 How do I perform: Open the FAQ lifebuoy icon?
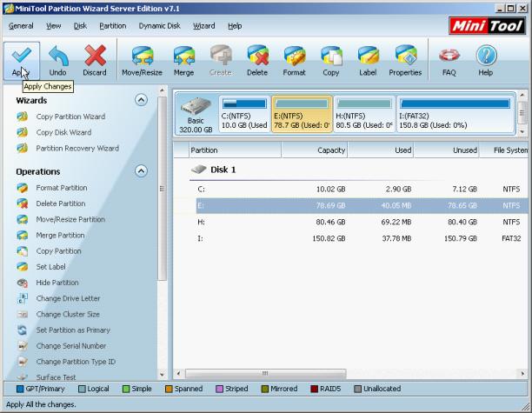point(449,56)
